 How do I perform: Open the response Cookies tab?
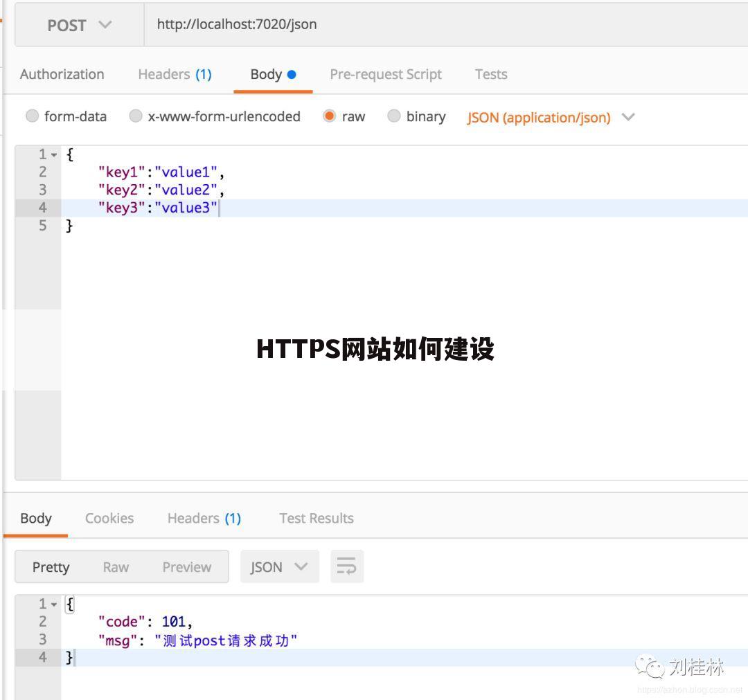(x=109, y=519)
